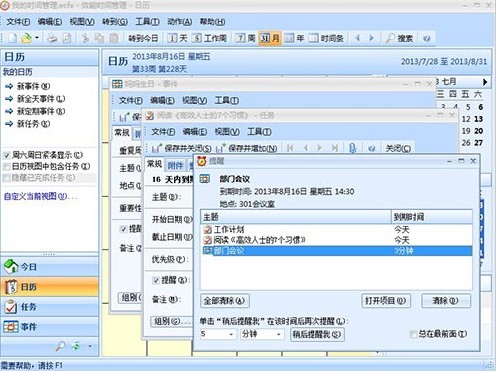The image size is (501, 371).
Task: Click the 全部清除(A) button
Action: [x=225, y=301]
